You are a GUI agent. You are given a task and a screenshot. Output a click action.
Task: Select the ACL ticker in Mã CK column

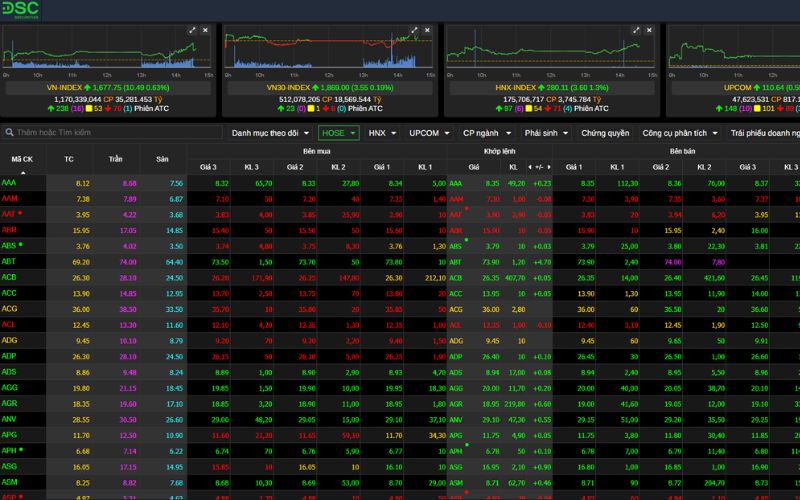click(8, 324)
